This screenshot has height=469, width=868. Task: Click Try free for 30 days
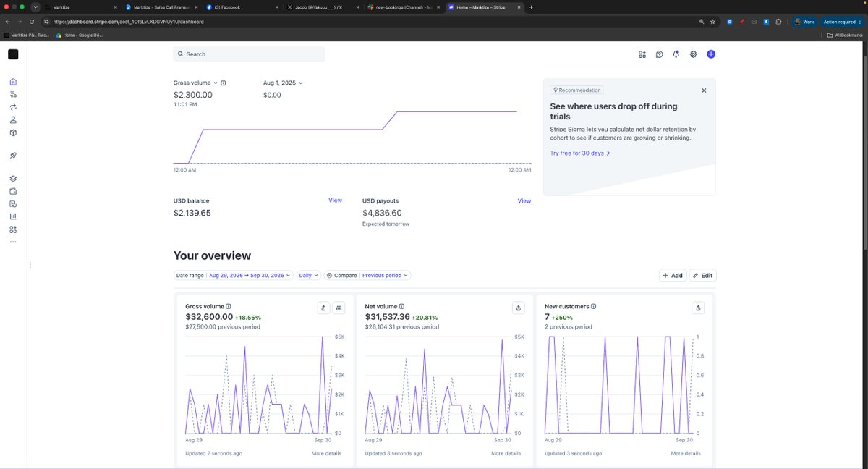coord(580,153)
